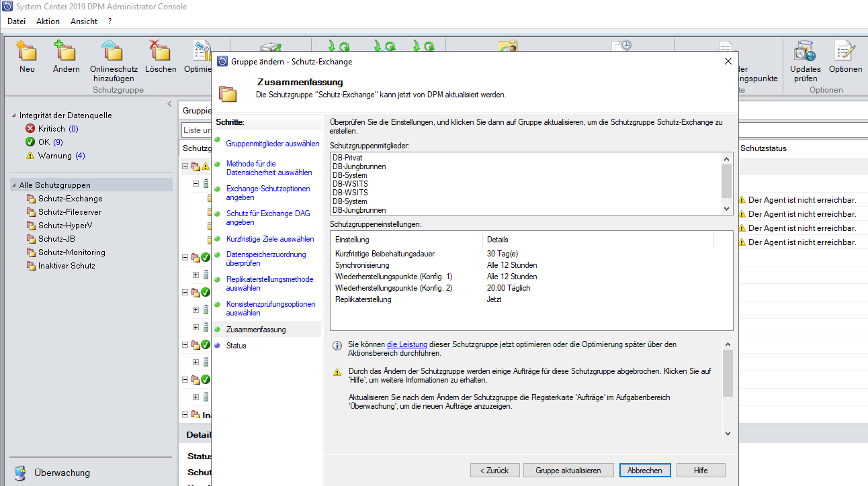Click the Ändern protection group icon
868x486 pixels.
(66, 51)
